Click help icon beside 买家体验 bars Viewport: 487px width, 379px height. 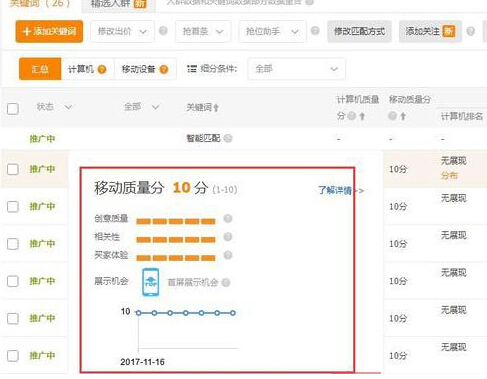tap(228, 255)
